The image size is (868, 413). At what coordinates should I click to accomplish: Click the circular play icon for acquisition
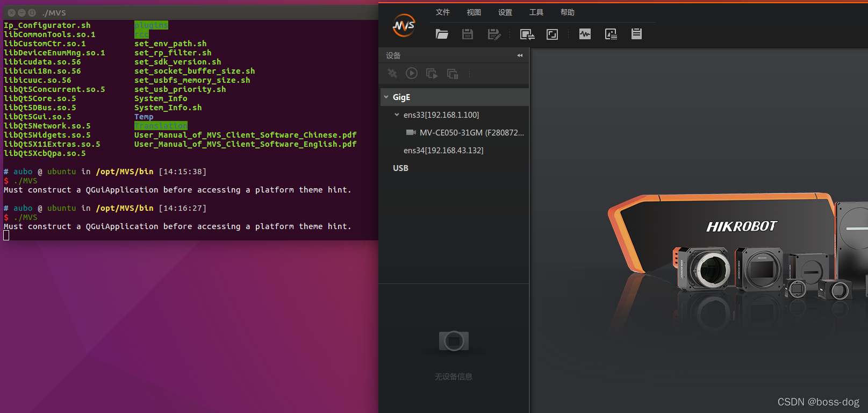[412, 73]
